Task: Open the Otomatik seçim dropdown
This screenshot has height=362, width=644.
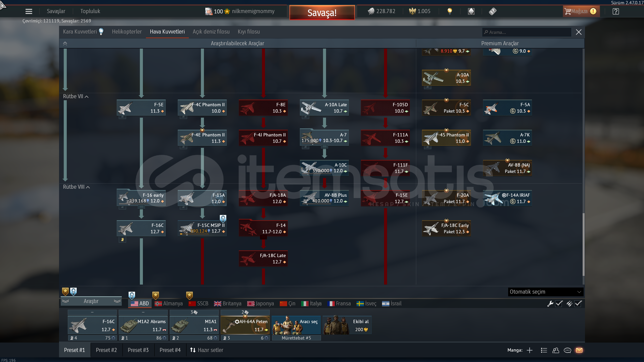Action: 545,292
